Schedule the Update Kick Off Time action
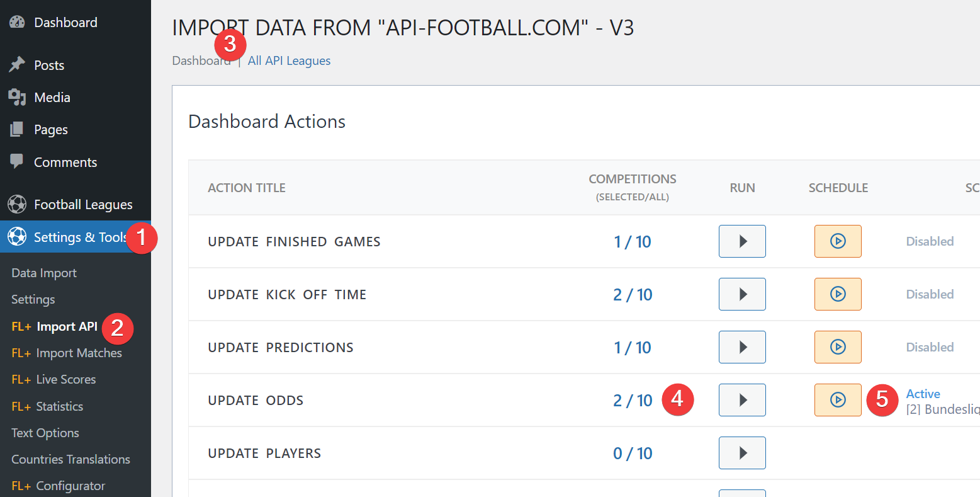The height and width of the screenshot is (497, 980). (838, 294)
